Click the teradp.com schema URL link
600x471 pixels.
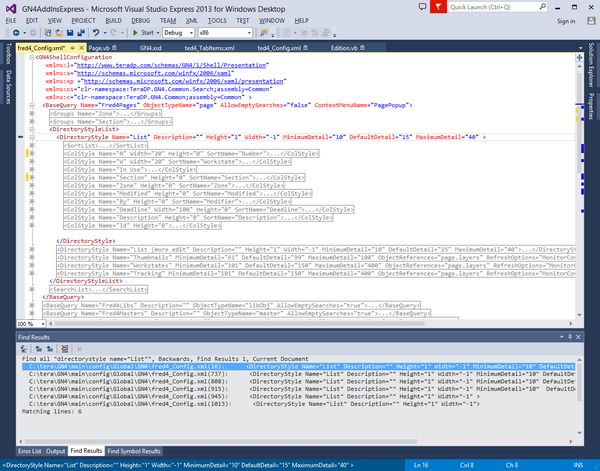pos(171,65)
